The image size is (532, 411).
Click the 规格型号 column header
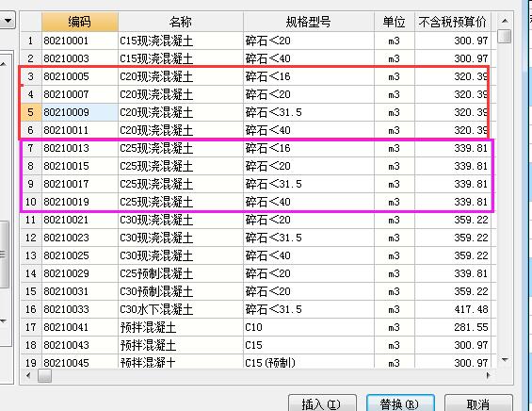point(309,22)
